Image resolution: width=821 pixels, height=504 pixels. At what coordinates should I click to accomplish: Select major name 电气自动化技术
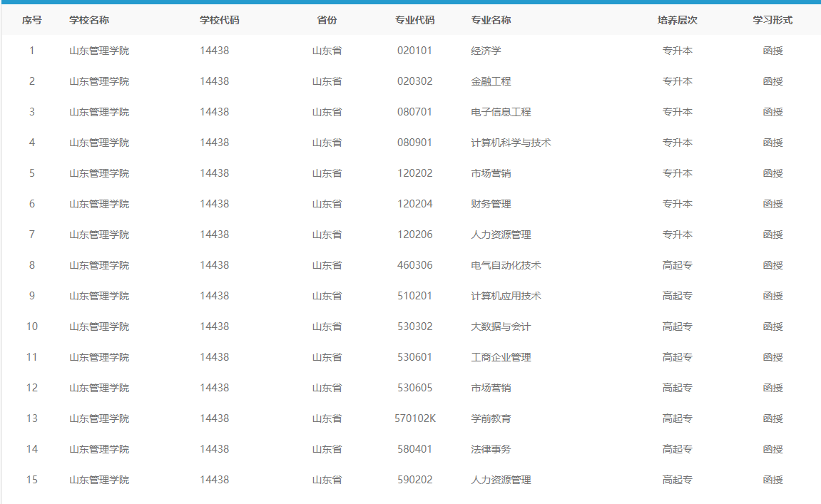[506, 265]
